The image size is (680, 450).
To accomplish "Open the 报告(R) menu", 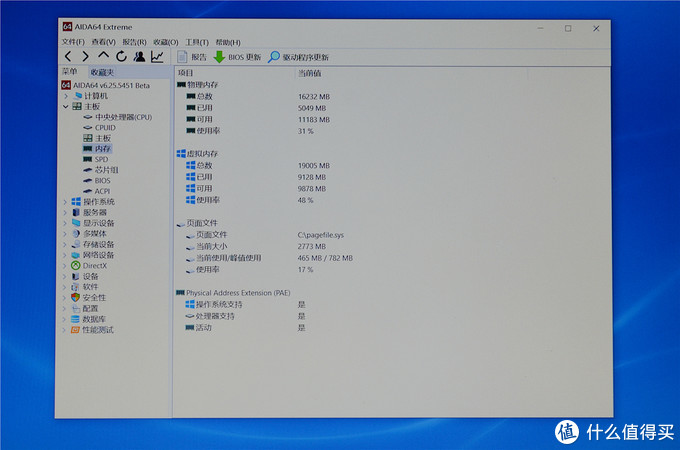I will point(134,42).
